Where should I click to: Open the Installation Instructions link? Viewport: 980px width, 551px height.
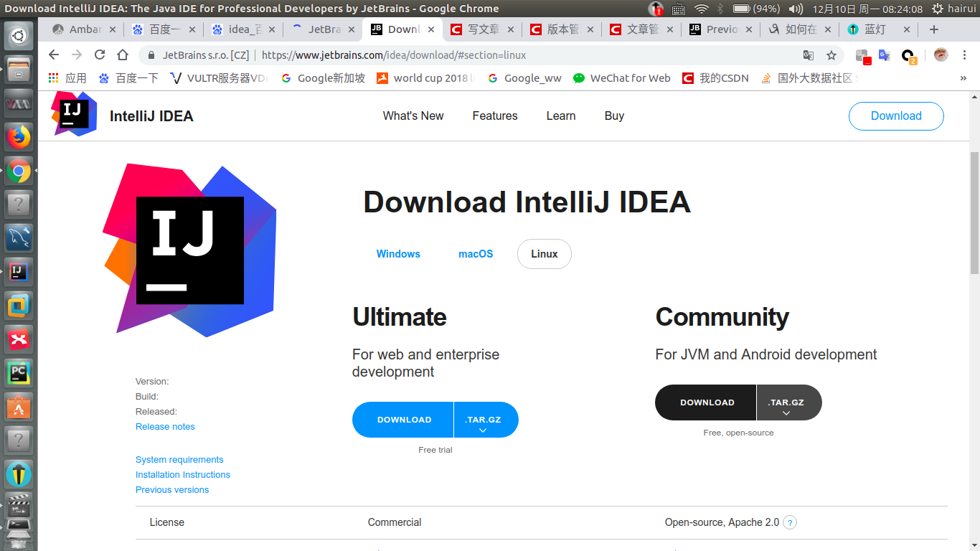coord(183,475)
